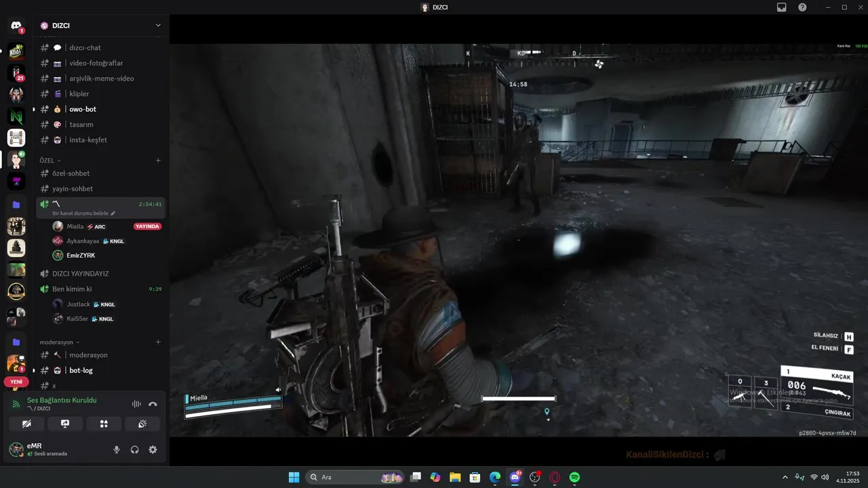The width and height of the screenshot is (868, 488).
Task: Open the second purple server folder
Action: coord(16,342)
